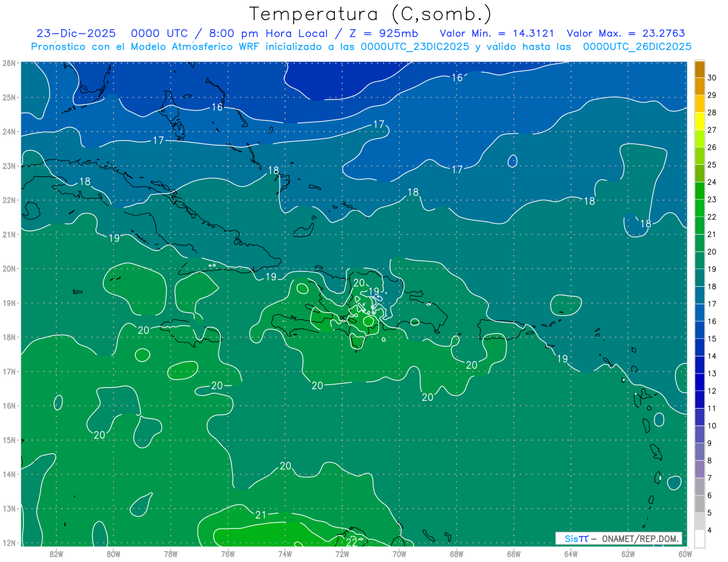
Task: Click the "0000UTC_26DIC2025" valid-until timestamp
Action: tap(636, 47)
